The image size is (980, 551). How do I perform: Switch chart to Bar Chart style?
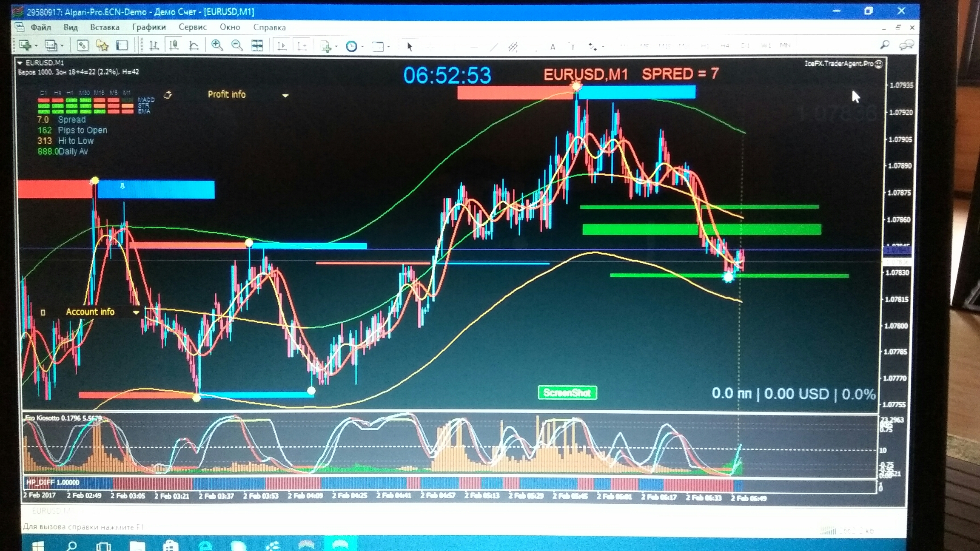[x=154, y=45]
